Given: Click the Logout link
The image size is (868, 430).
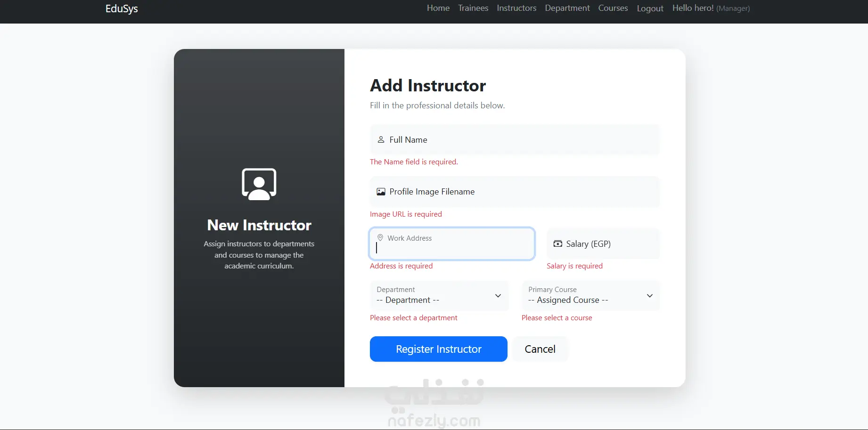Looking at the screenshot, I should pyautogui.click(x=650, y=8).
